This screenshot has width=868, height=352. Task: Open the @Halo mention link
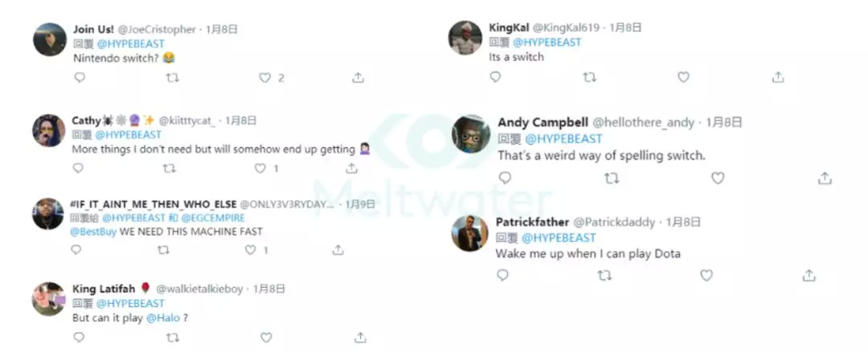point(160,317)
